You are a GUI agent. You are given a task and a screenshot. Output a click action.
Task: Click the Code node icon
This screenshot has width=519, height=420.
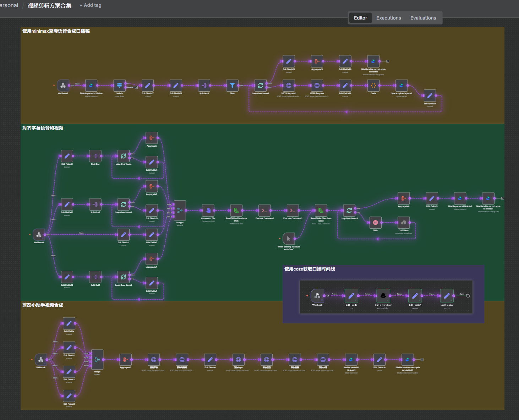click(x=373, y=86)
